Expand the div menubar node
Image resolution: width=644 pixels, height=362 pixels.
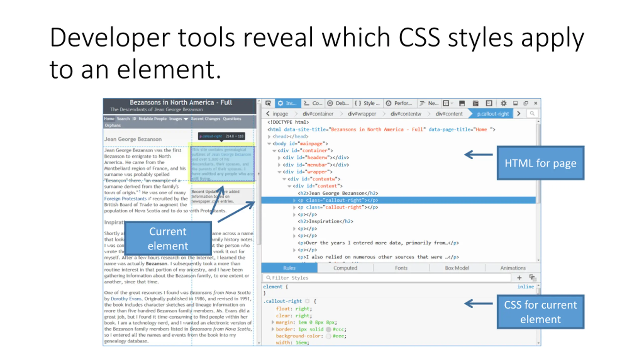[279, 165]
